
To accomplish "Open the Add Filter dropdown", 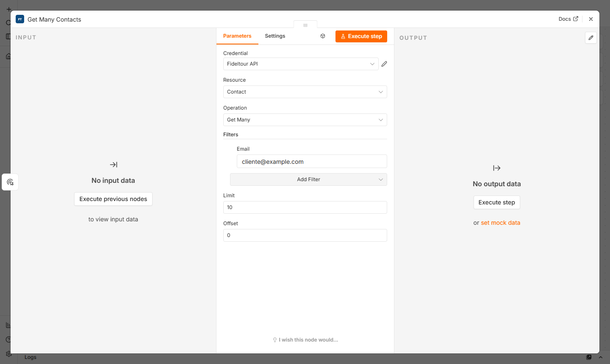I will point(308,179).
